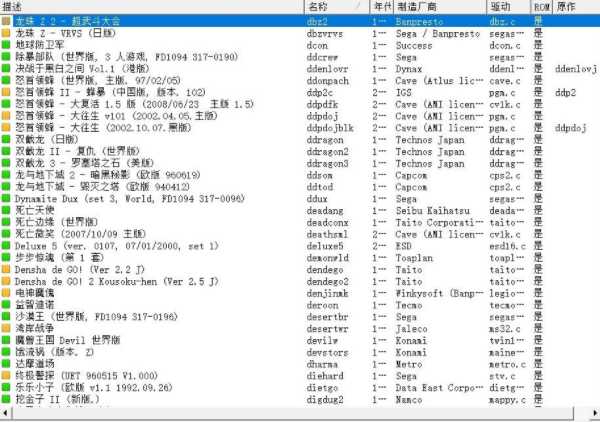Viewport: 600px width, 422px height.
Task: Click the green icon beside 死亡天使
Action: tap(6, 210)
